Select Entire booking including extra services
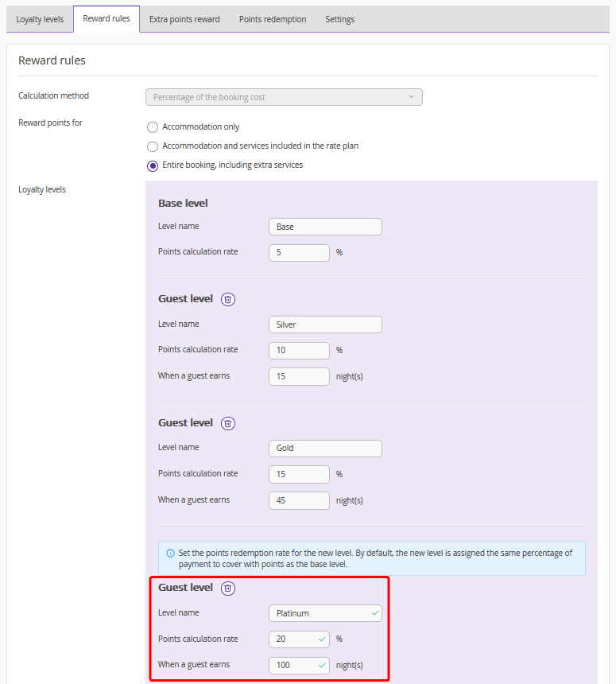This screenshot has height=684, width=616. (x=153, y=165)
